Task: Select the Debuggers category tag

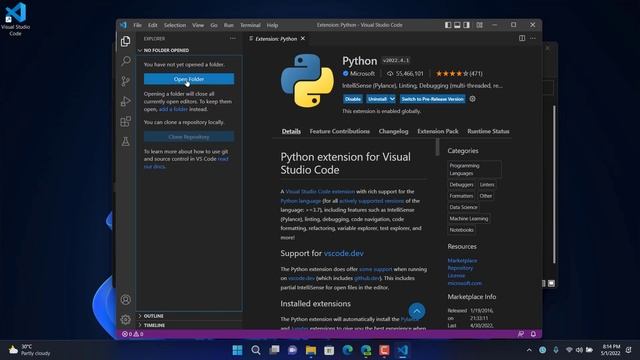Action: coord(461,184)
